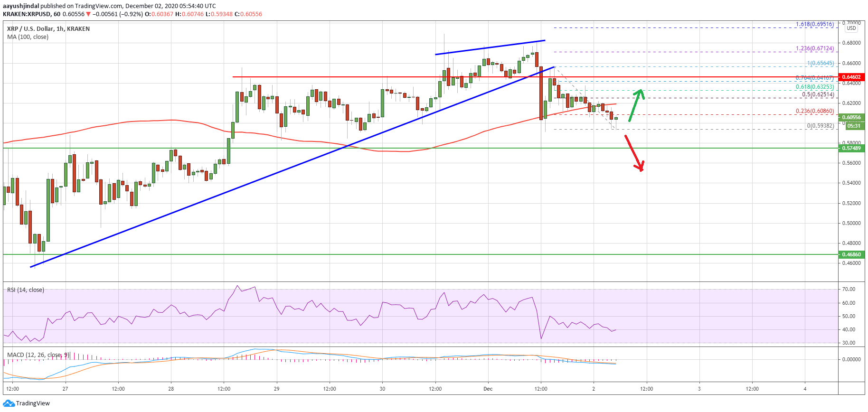Click the 28 date label on time axis

tap(171, 389)
